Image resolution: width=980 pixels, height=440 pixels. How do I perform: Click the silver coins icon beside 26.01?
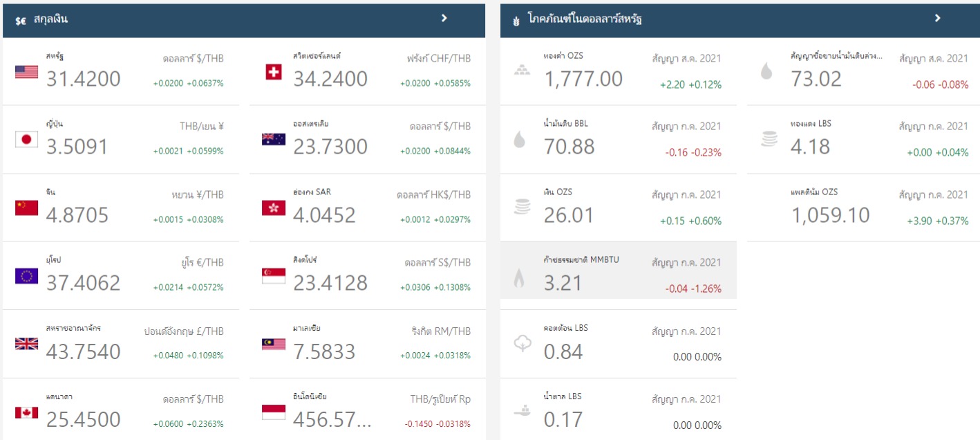coord(522,208)
